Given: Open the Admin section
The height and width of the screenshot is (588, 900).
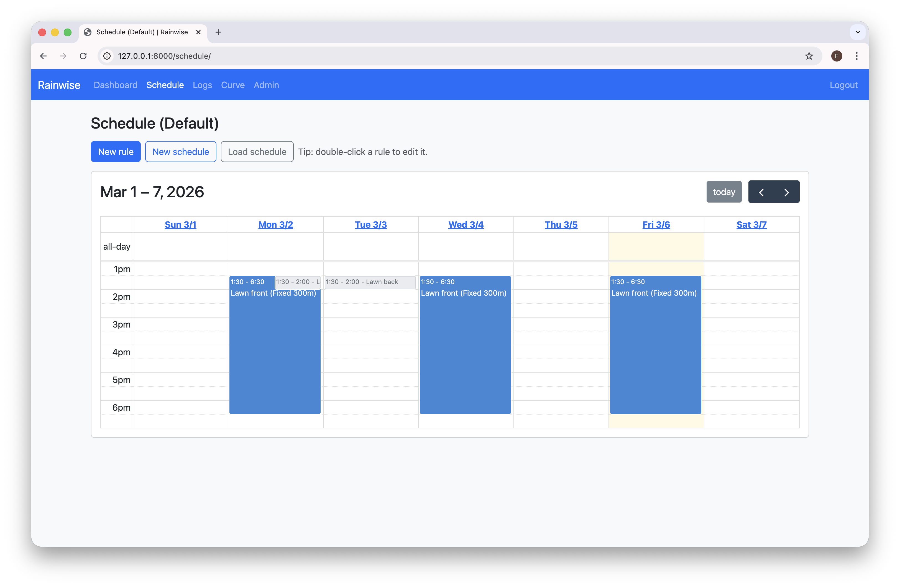Looking at the screenshot, I should click(266, 85).
